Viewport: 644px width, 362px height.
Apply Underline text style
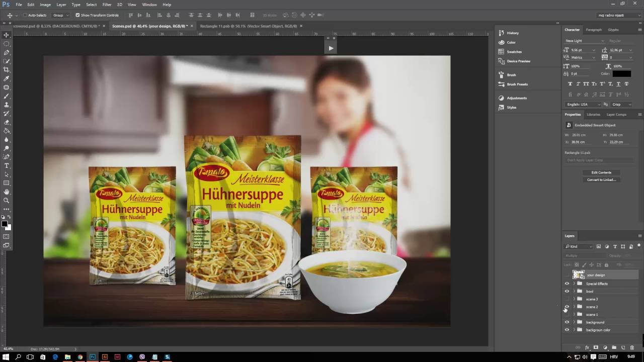[x=618, y=84]
